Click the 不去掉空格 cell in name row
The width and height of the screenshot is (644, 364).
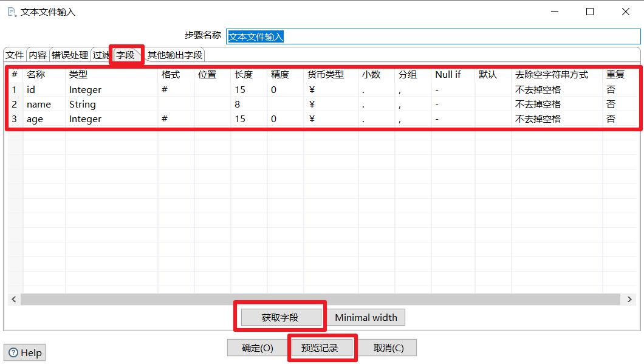[x=557, y=105]
